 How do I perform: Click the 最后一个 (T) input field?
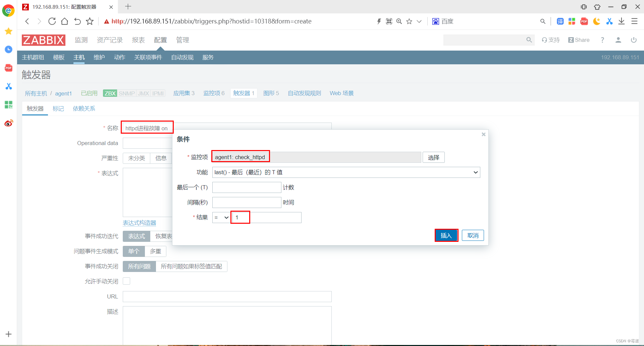click(247, 187)
